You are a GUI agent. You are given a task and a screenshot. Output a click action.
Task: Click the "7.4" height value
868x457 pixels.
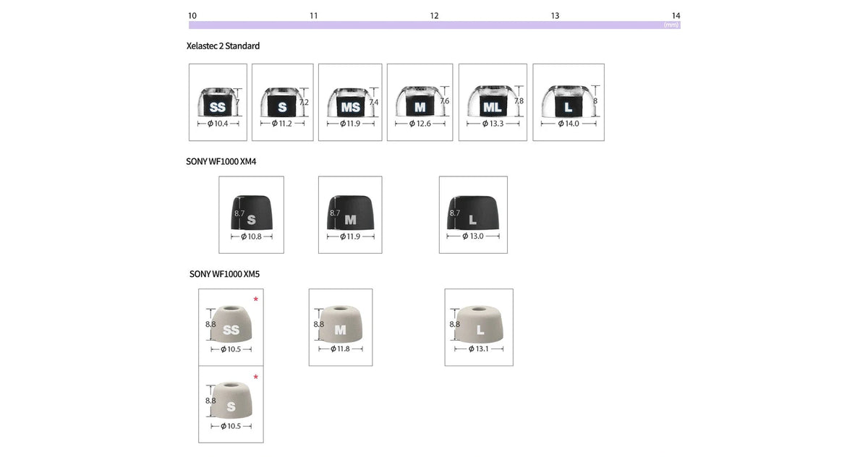click(374, 103)
